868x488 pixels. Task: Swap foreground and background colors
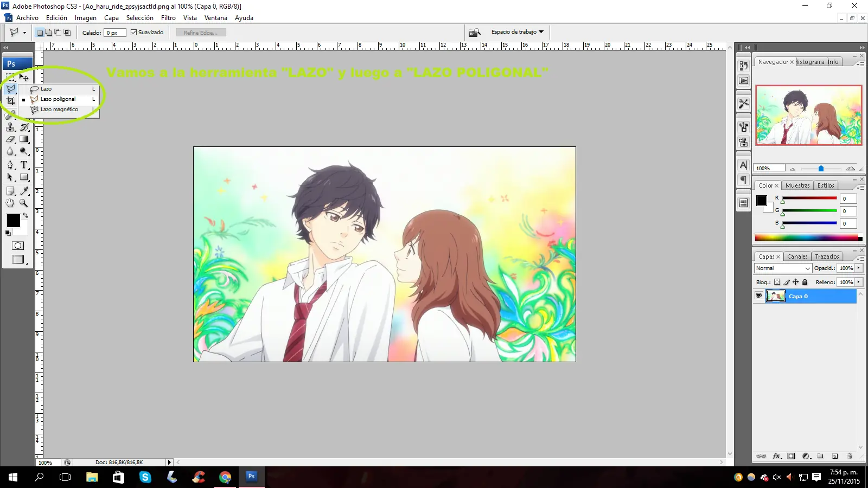click(x=25, y=215)
